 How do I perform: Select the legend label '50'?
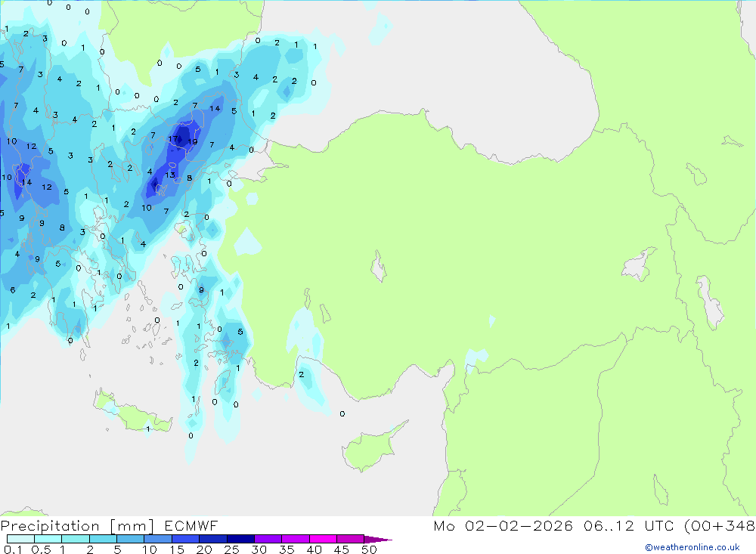369,549
